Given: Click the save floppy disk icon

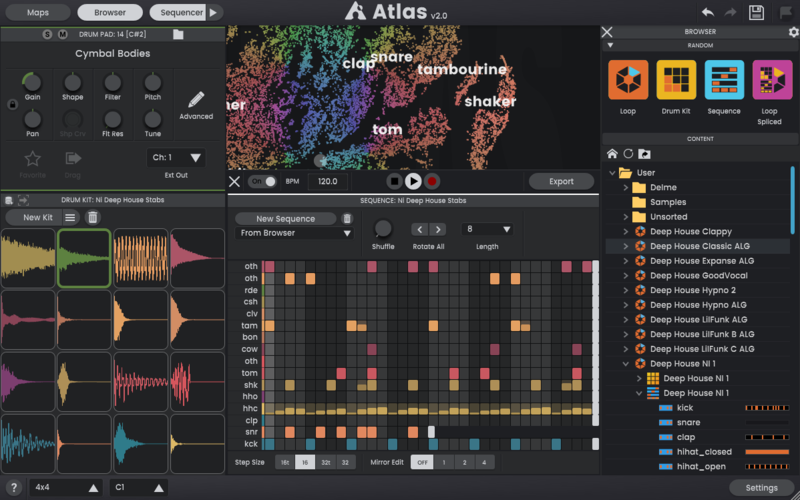Looking at the screenshot, I should pos(757,12).
